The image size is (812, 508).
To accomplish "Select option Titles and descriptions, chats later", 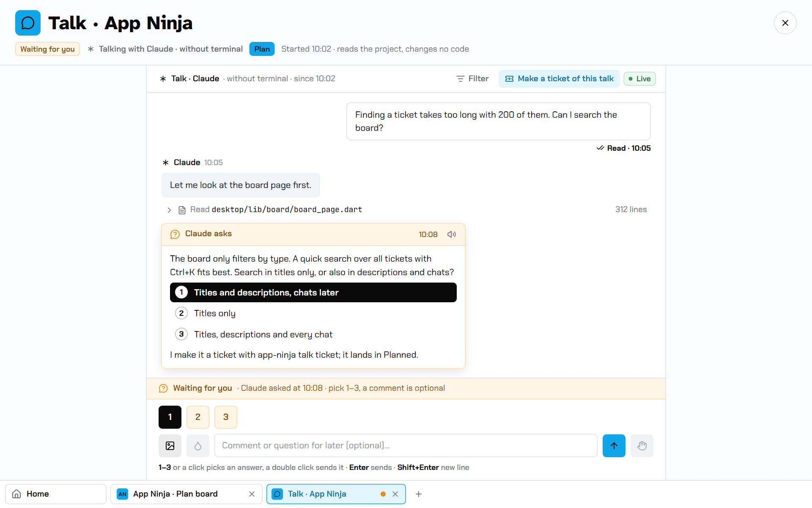I will 313,293.
